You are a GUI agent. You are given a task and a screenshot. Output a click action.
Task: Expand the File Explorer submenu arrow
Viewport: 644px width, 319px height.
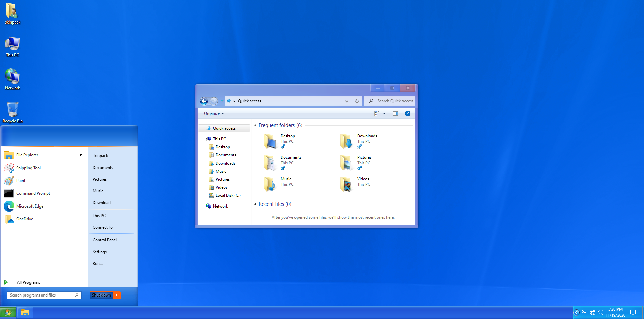click(81, 155)
